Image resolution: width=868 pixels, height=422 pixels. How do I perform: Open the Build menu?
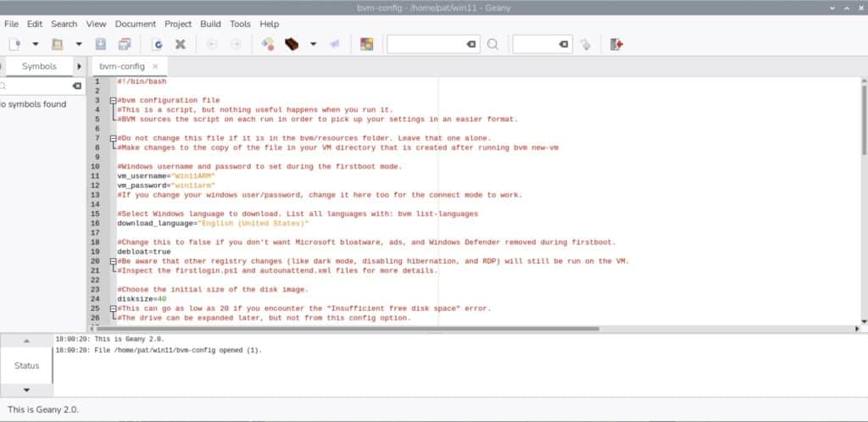coord(210,24)
